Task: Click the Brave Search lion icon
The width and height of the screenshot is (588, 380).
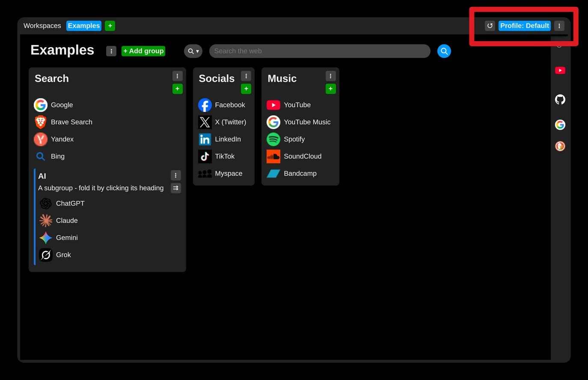Action: coord(41,122)
